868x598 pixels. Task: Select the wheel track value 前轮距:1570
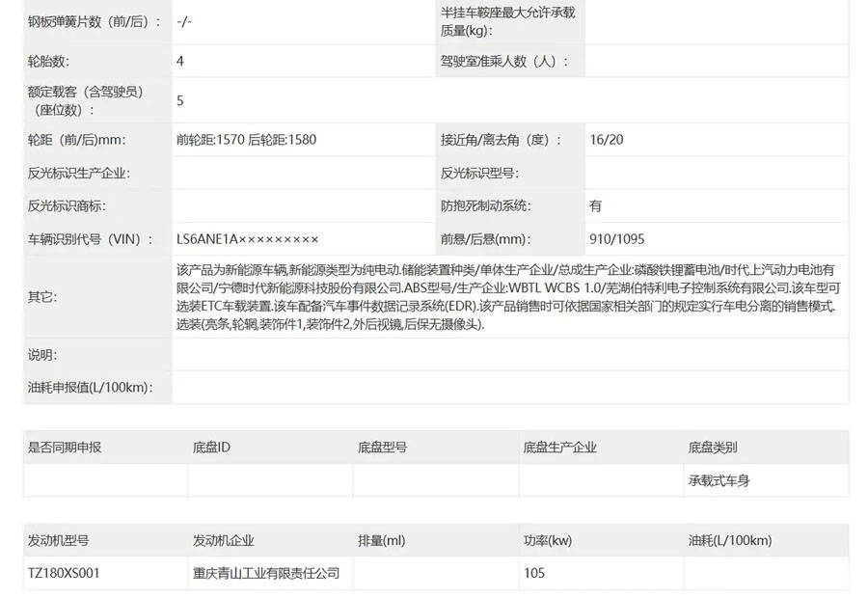(210, 140)
